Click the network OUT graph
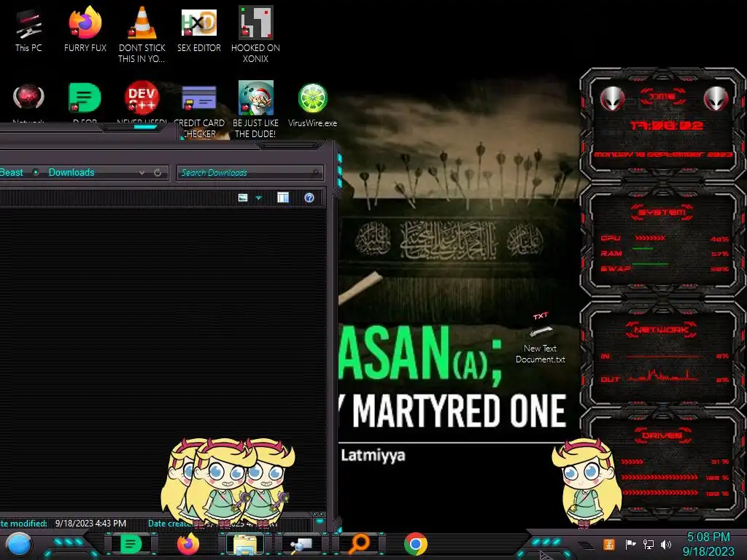The height and width of the screenshot is (560, 747). point(664,376)
